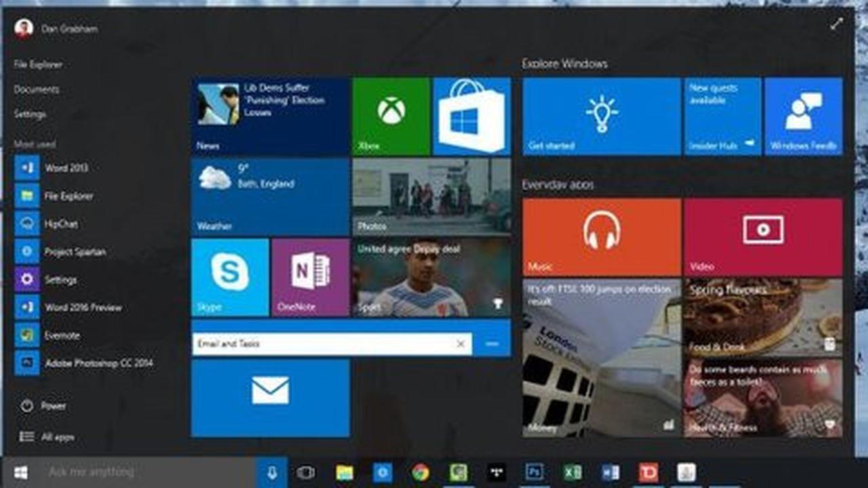This screenshot has width=868, height=488.
Task: Open the Sport tile about Depay deal
Action: click(431, 277)
